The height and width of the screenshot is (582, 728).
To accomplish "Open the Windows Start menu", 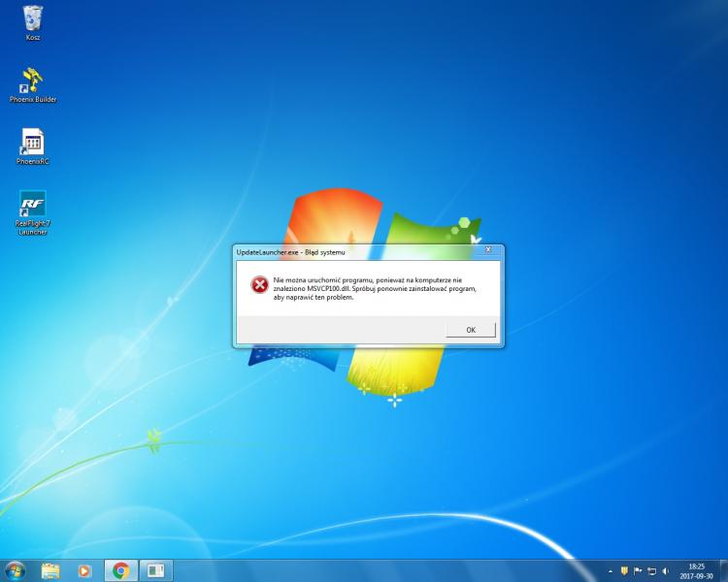I will tap(15, 570).
